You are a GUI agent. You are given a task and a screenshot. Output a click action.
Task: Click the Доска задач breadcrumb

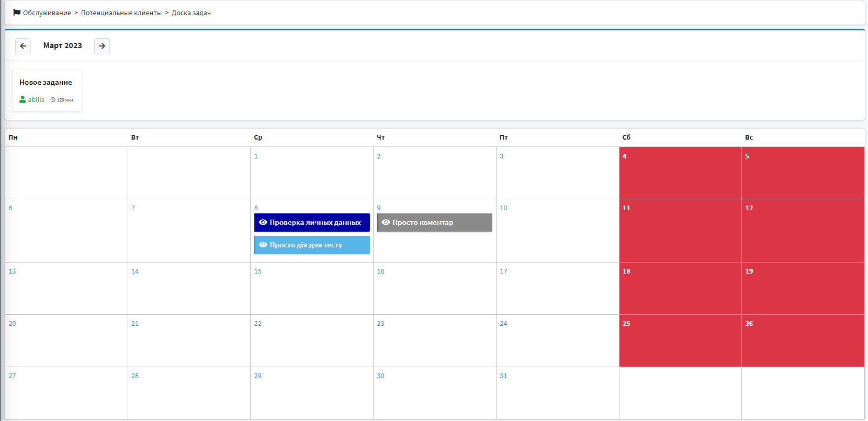pos(191,13)
